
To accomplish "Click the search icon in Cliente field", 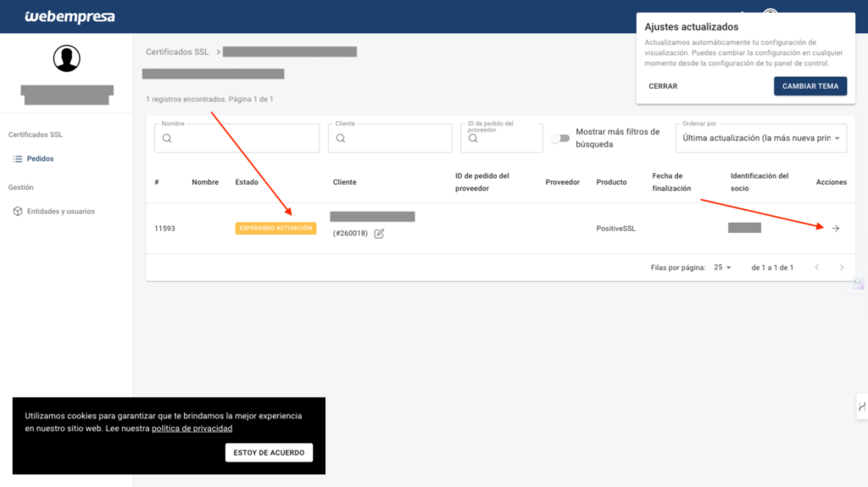I will click(341, 138).
